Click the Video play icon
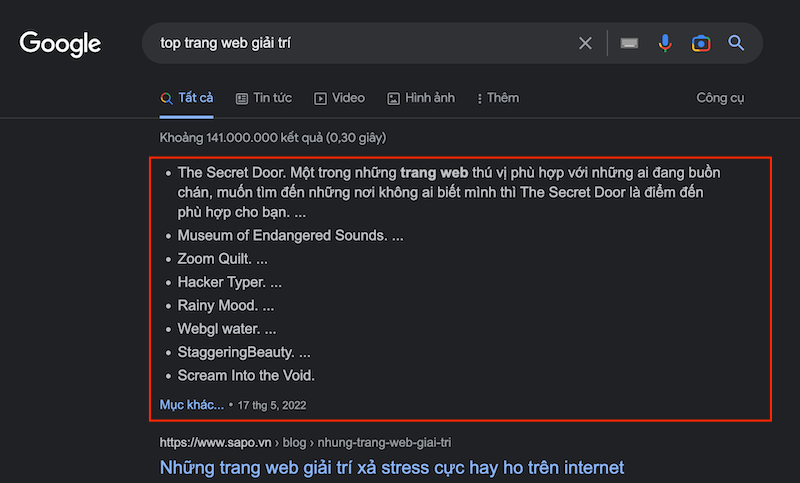Viewport: 800px width, 483px height. 321,98
